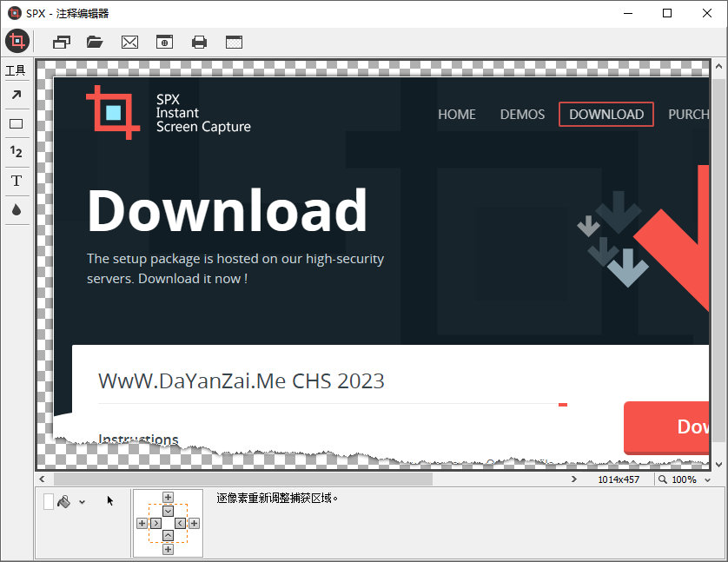728x562 pixels.
Task: Select the numbered steps tool
Action: tap(17, 152)
